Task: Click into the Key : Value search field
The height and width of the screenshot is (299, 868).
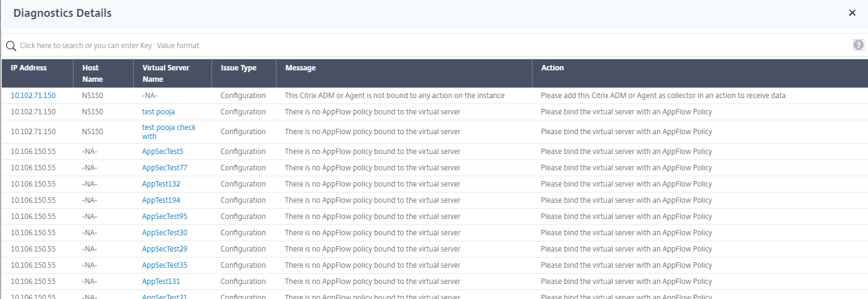Action: coord(422,46)
